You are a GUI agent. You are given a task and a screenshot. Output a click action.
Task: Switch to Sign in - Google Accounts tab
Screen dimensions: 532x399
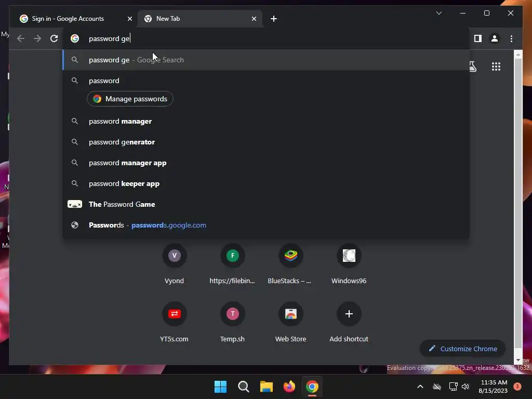coord(73,19)
